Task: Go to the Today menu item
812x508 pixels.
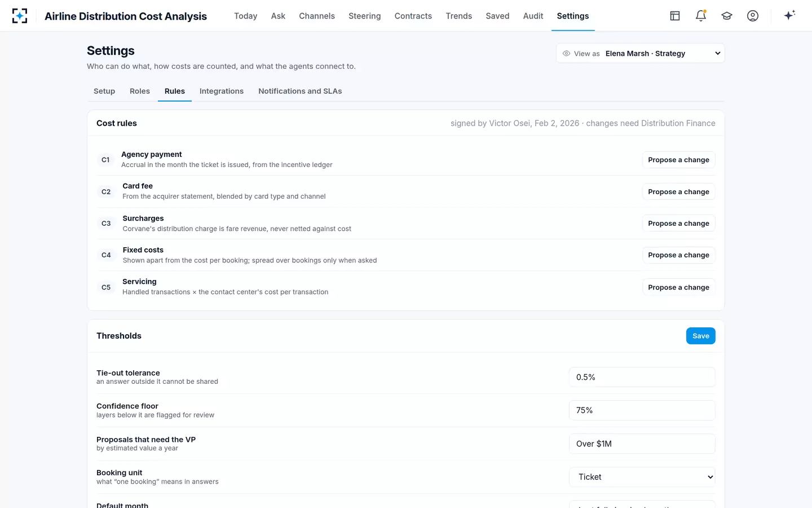Action: pos(246,16)
